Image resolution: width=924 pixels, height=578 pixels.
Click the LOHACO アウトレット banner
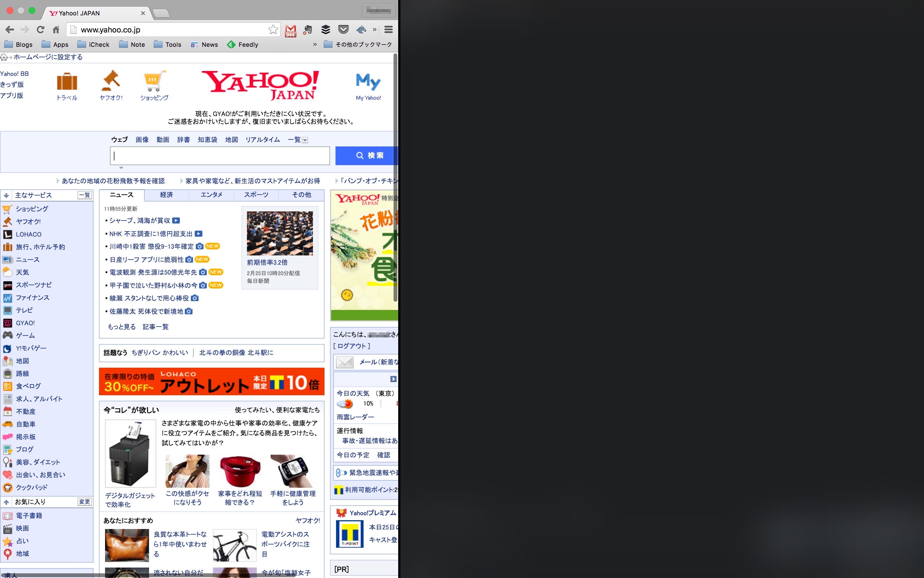click(x=211, y=381)
